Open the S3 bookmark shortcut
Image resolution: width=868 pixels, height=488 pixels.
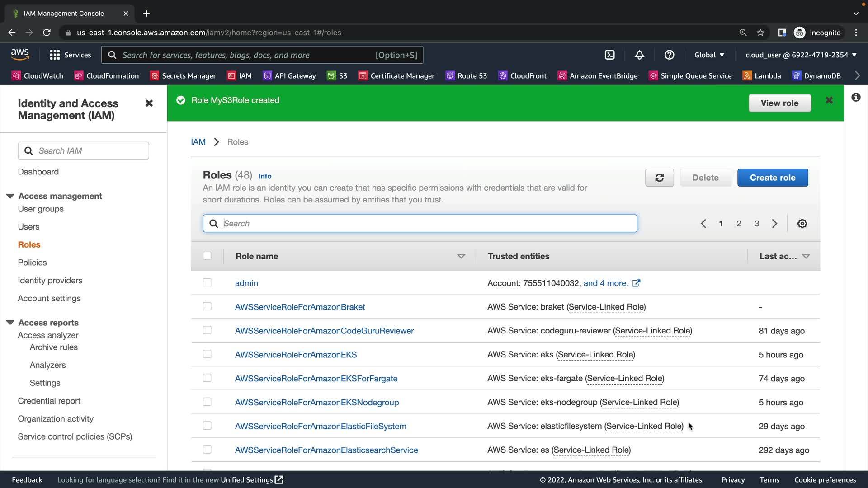pos(337,75)
